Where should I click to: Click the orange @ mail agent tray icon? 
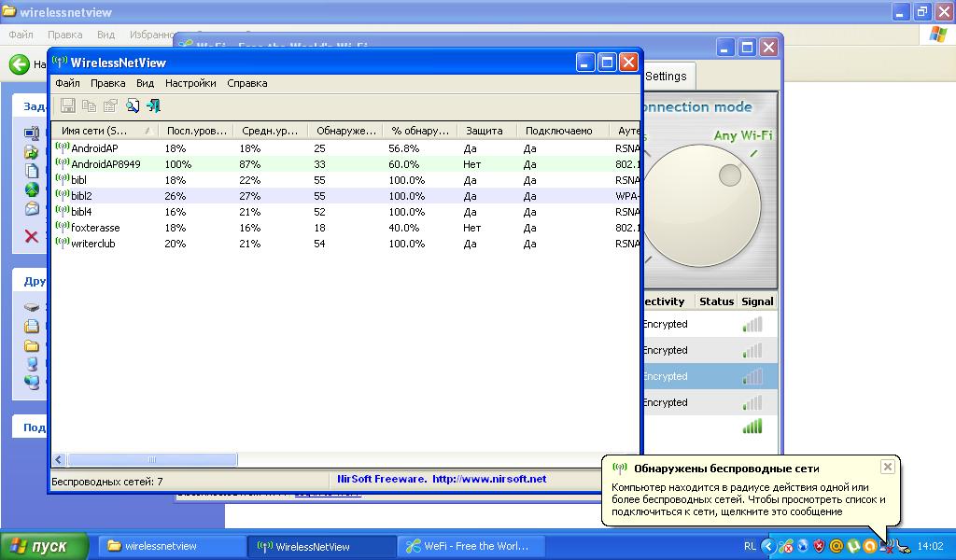pos(836,546)
